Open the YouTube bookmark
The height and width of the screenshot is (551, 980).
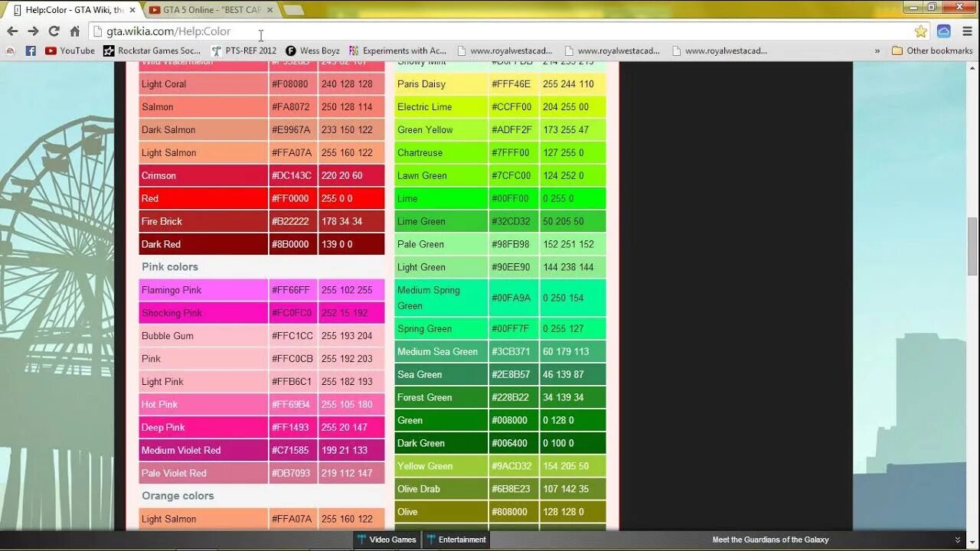pyautogui.click(x=70, y=51)
